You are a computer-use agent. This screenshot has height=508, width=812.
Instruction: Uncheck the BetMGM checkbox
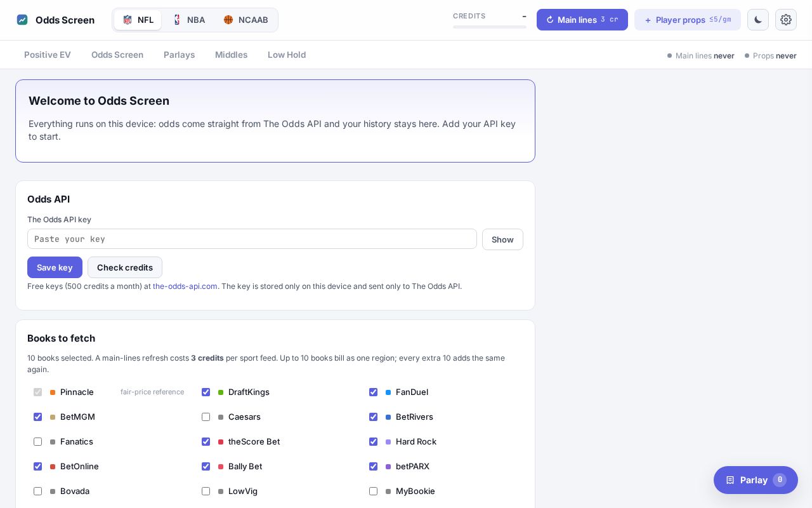[37, 417]
